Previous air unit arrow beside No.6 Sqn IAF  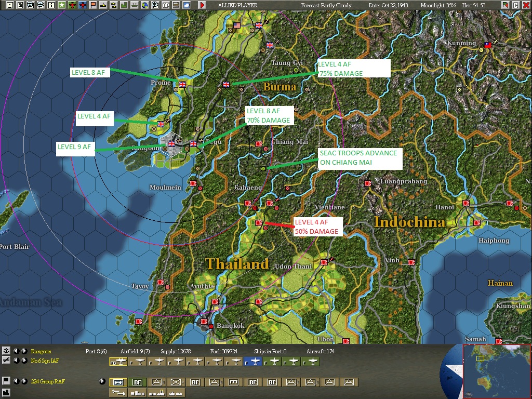(16, 361)
